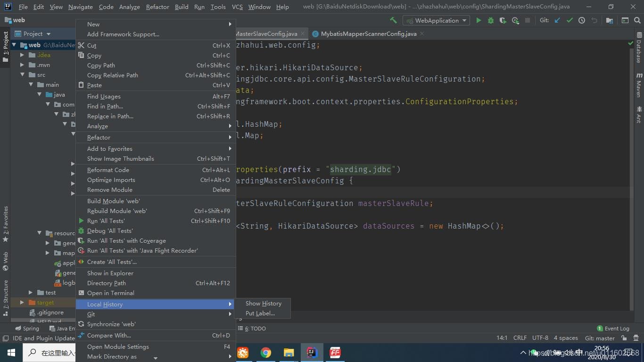Expand the .mvn folder
Image resolution: width=644 pixels, height=362 pixels.
(x=22, y=65)
